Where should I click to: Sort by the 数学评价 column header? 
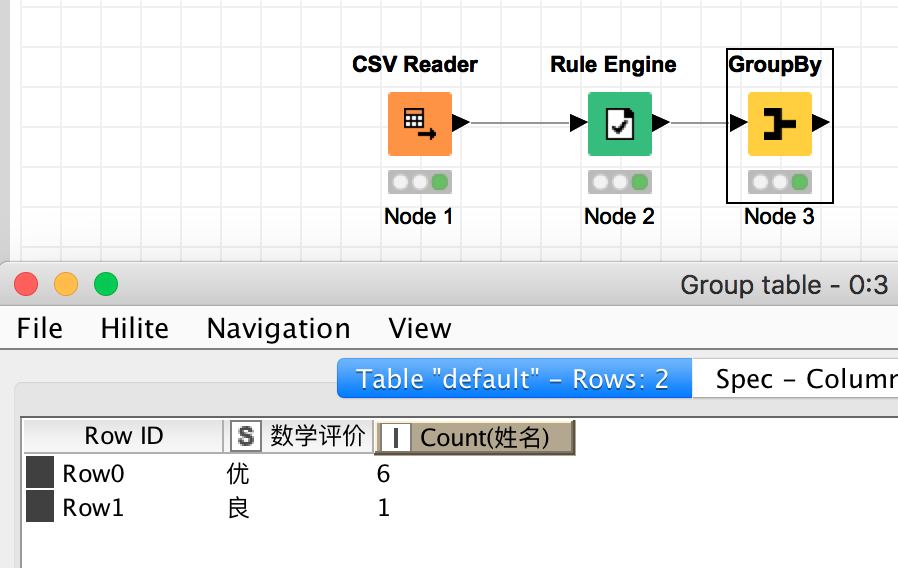tap(299, 436)
